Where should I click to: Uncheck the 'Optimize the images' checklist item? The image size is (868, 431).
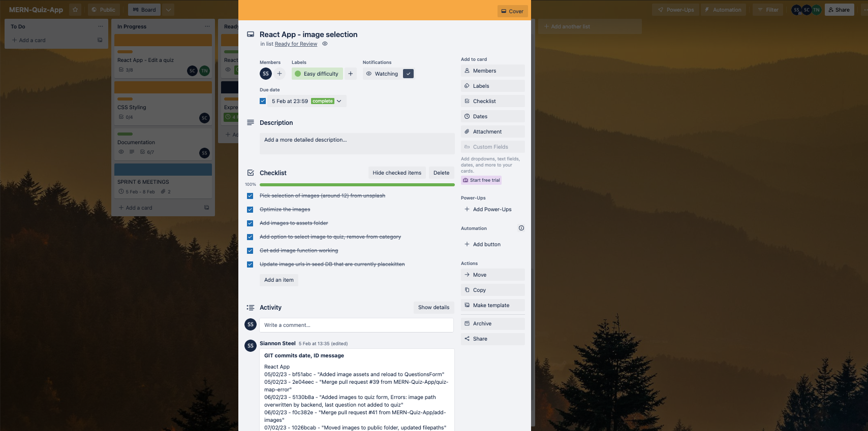(250, 210)
